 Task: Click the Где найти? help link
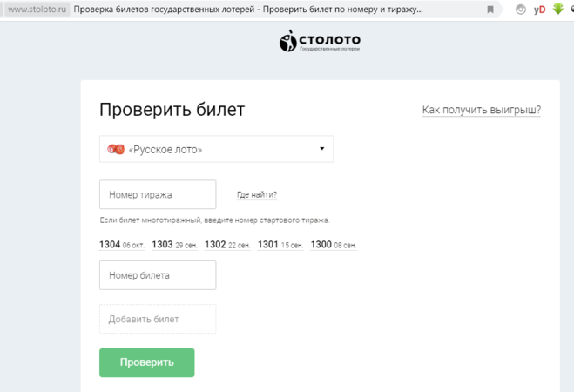(x=256, y=195)
